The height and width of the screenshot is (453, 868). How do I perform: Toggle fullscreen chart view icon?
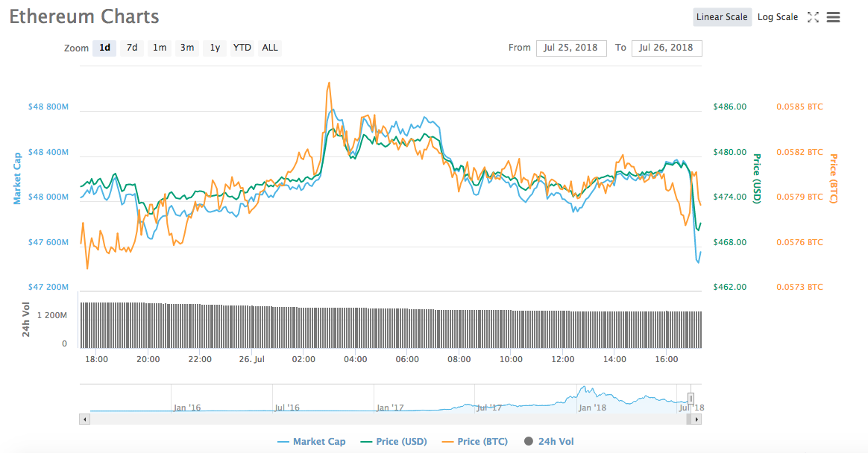click(x=813, y=17)
